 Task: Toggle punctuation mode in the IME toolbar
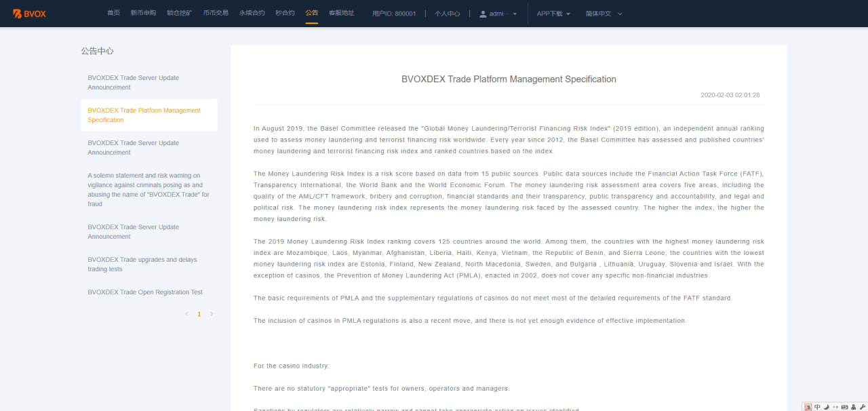click(x=835, y=407)
